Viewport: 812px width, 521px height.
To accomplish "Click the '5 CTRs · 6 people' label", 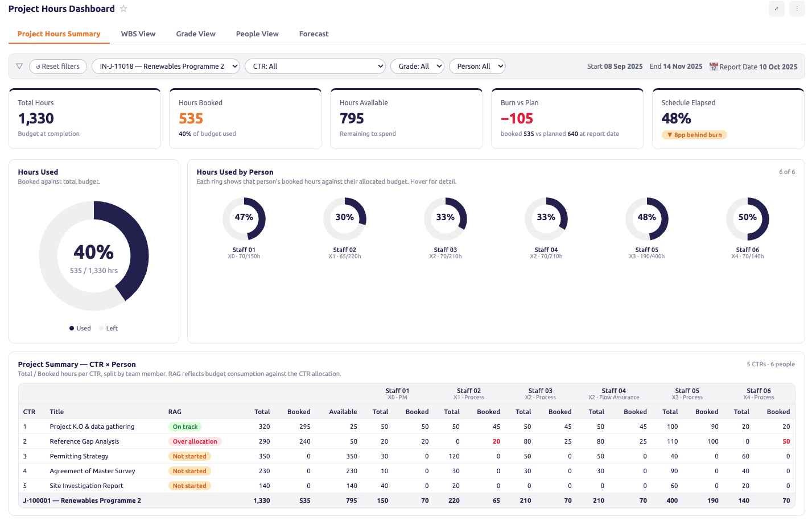I will [771, 364].
